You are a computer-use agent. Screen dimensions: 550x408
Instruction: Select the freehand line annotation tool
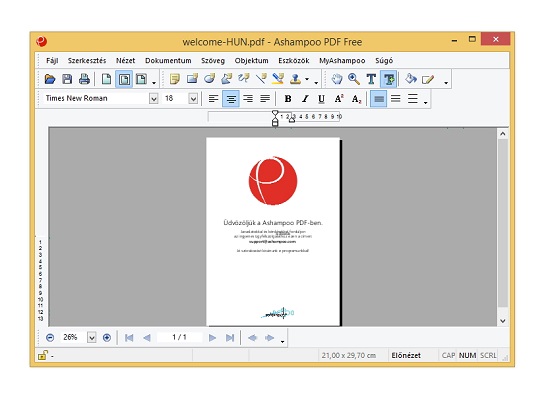click(244, 79)
